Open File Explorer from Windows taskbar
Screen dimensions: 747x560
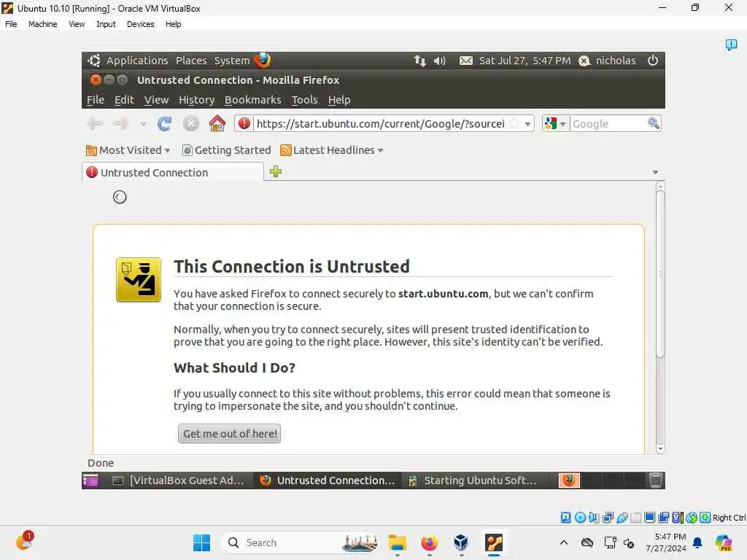pos(398,542)
